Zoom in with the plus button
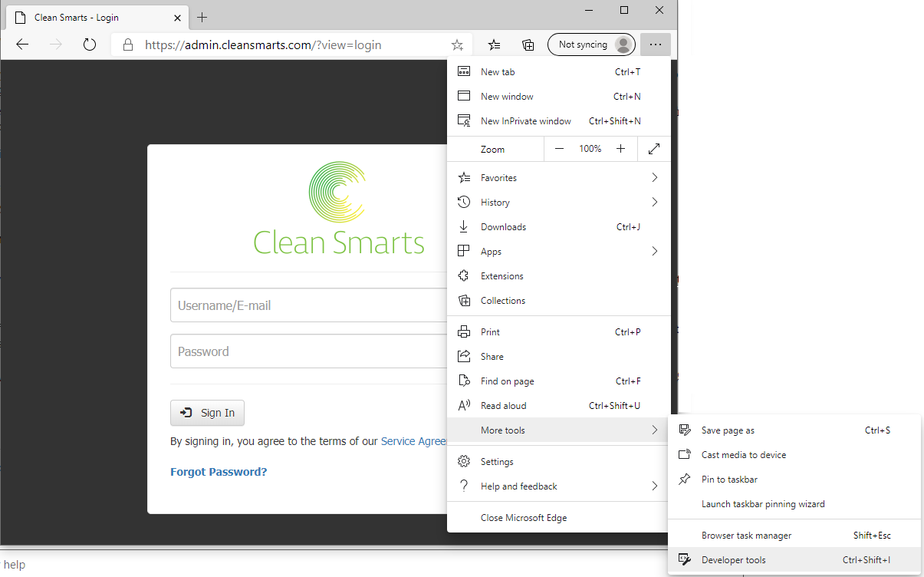The image size is (924, 577). (x=621, y=149)
